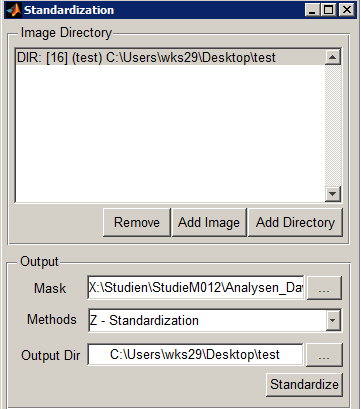Image resolution: width=361 pixels, height=409 pixels.
Task: Click the image list vertical scrollbar track
Action: (333, 126)
